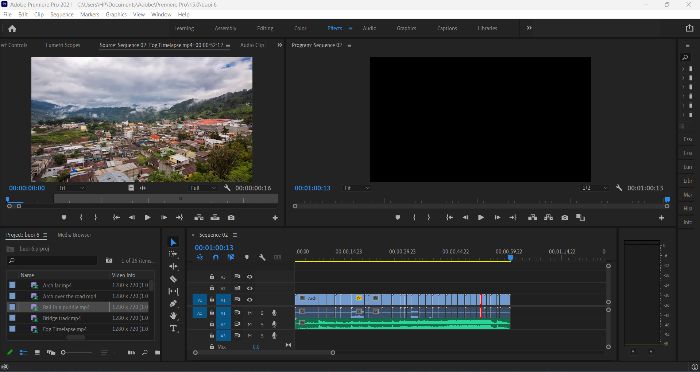Toggle Snap in Timeline magnet button
This screenshot has width=700, height=372.
click(x=216, y=258)
